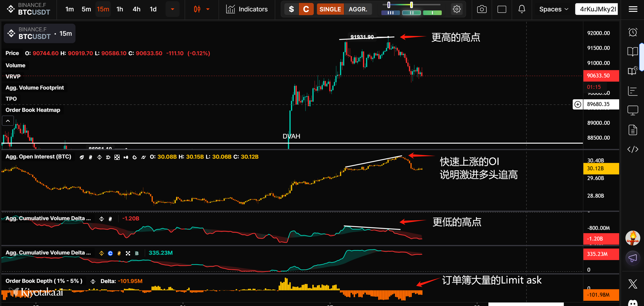Open the alarm clock alerts icon
Viewport: 644px width, 306px height.
632,32
